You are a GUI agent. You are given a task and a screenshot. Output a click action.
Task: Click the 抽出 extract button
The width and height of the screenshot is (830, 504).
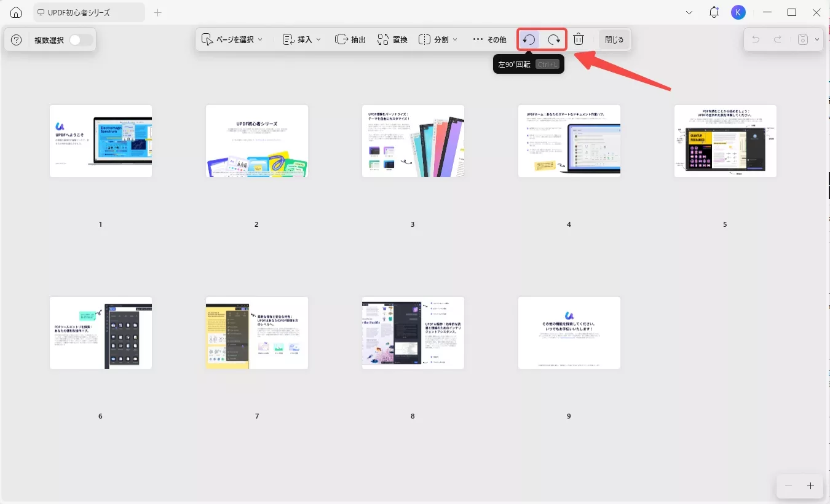(350, 39)
